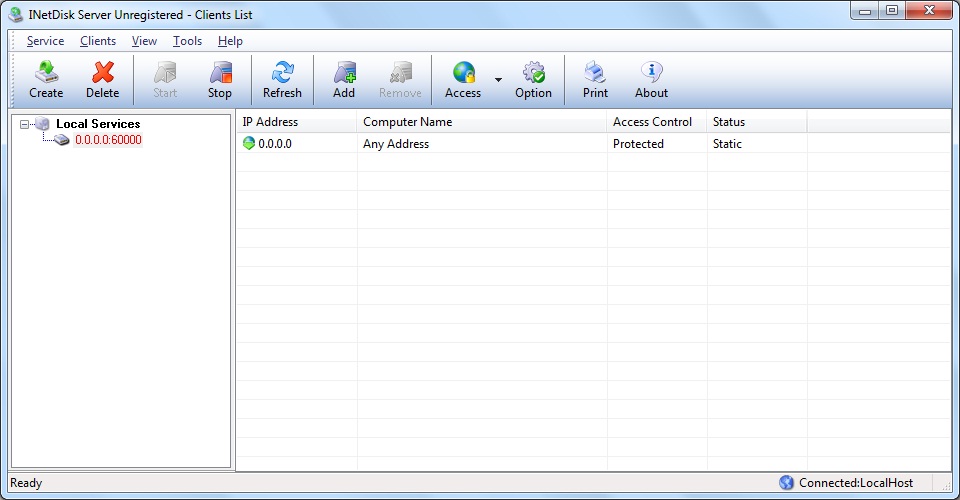
Task: Open the Service menu
Action: tap(45, 41)
